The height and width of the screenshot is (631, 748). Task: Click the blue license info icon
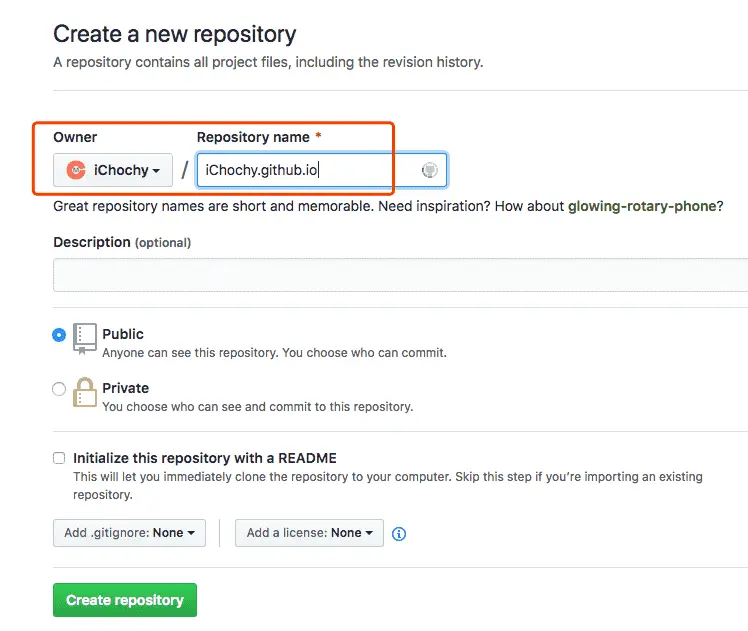click(x=399, y=534)
